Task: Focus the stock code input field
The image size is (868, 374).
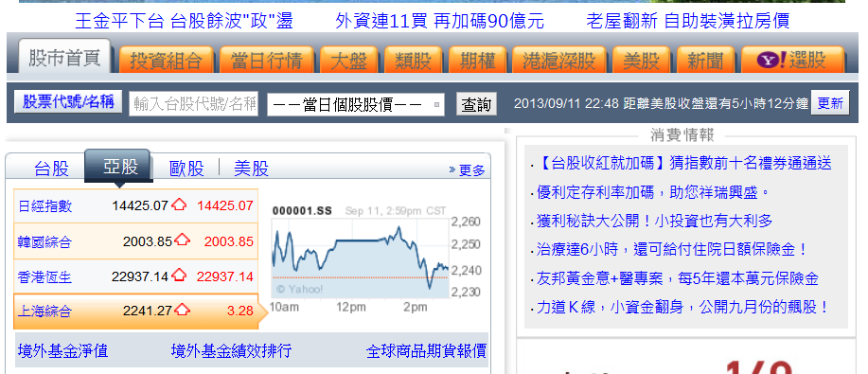Action: 194,104
